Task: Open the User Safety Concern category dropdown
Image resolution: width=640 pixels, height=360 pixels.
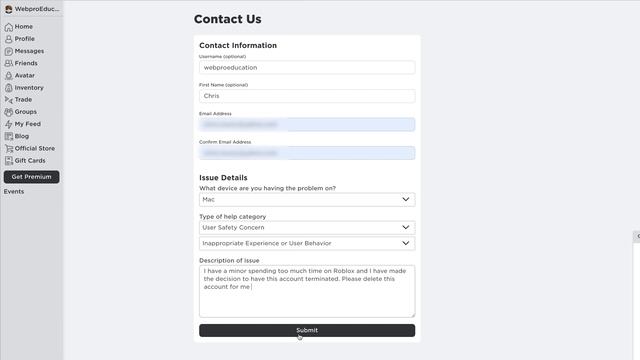Action: tap(307, 228)
